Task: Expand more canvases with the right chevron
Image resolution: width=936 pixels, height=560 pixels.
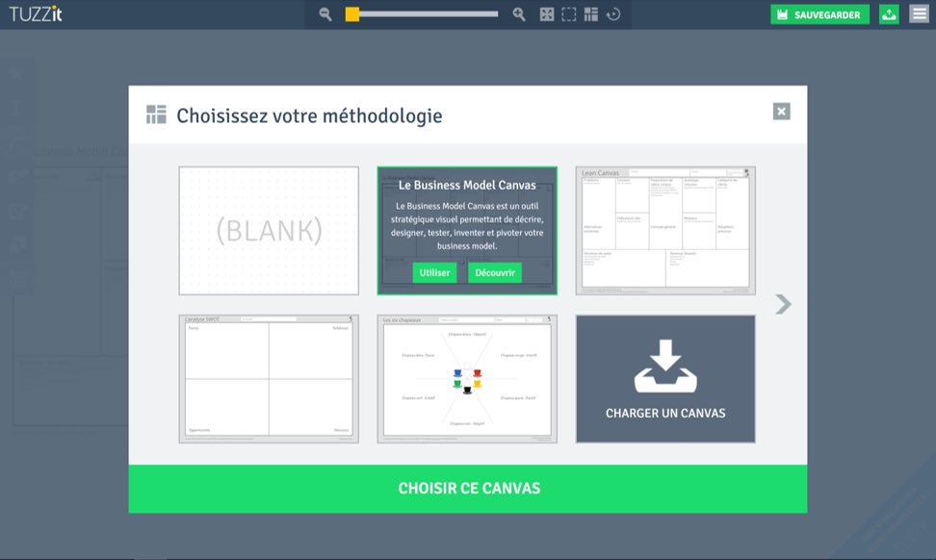Action: 783,304
